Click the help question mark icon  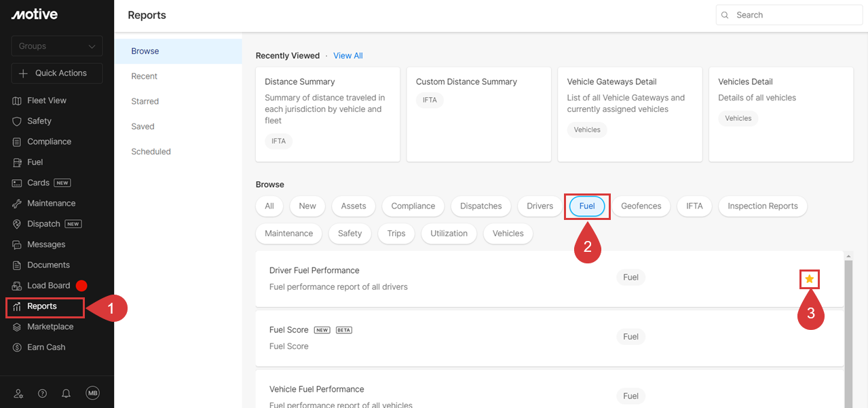(42, 393)
